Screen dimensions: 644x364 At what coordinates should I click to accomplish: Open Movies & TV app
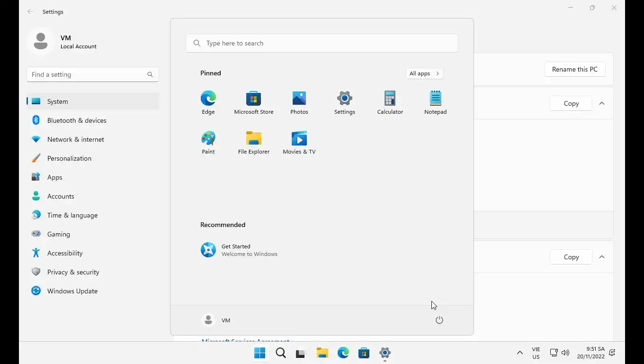pyautogui.click(x=299, y=143)
